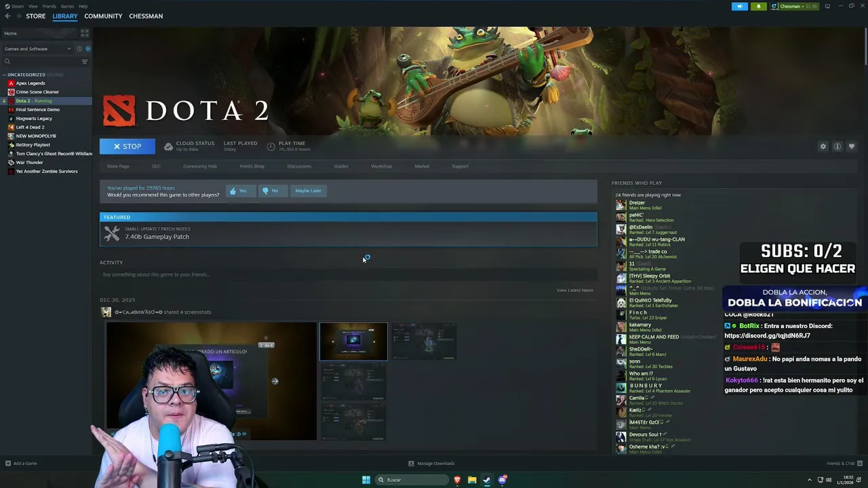This screenshot has width=868, height=488.
Task: Stop the running Dota 2 game
Action: (127, 146)
